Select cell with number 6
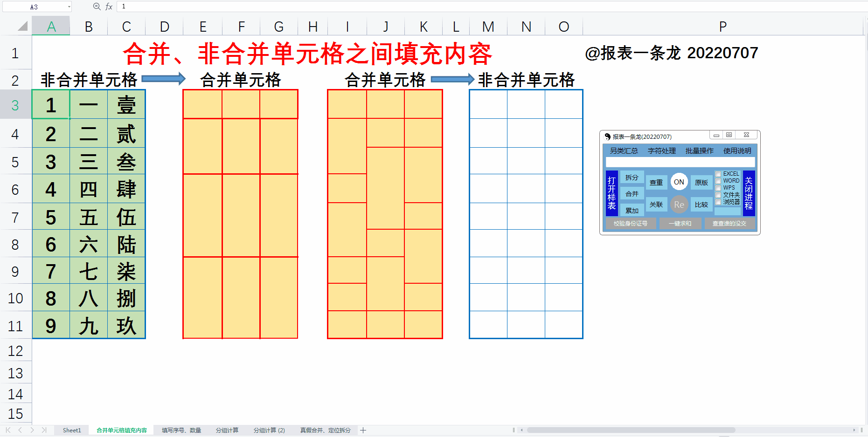The width and height of the screenshot is (868, 437). point(51,244)
